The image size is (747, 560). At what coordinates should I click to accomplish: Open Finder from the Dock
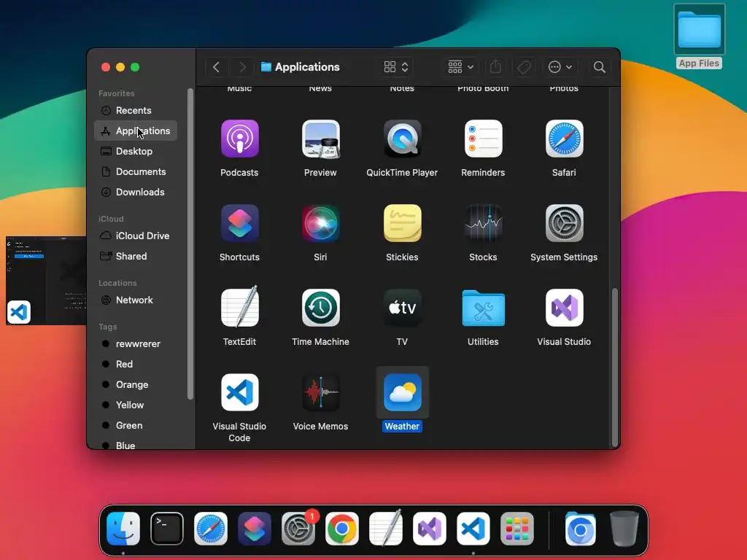123,529
